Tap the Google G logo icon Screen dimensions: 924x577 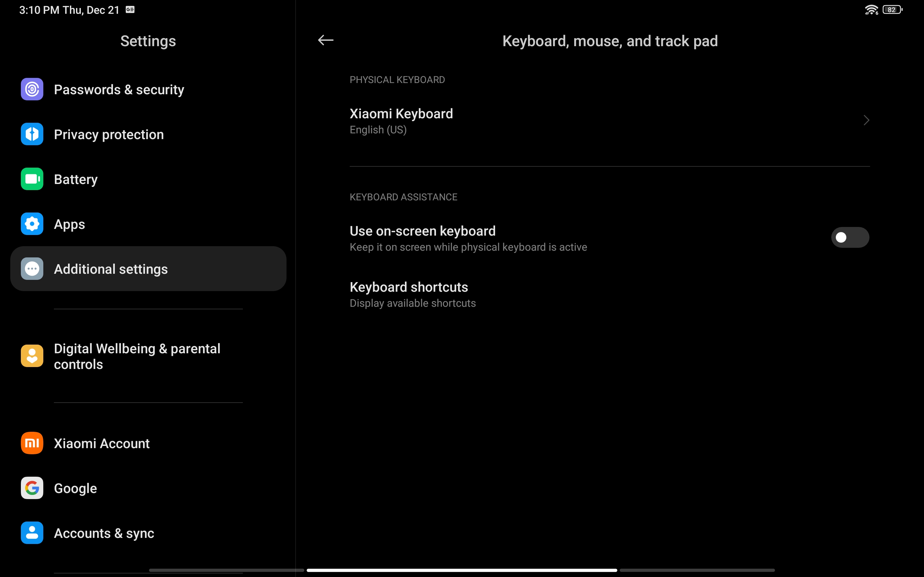[32, 488]
